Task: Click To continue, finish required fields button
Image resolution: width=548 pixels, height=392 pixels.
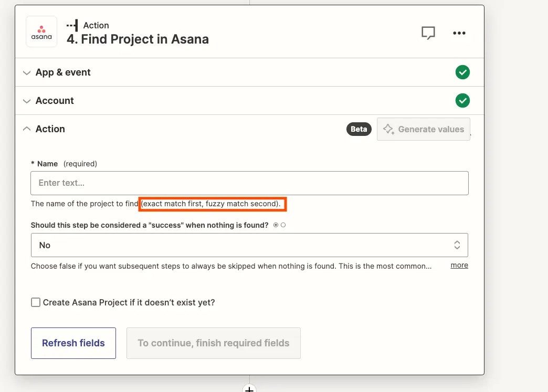Action: coord(214,343)
